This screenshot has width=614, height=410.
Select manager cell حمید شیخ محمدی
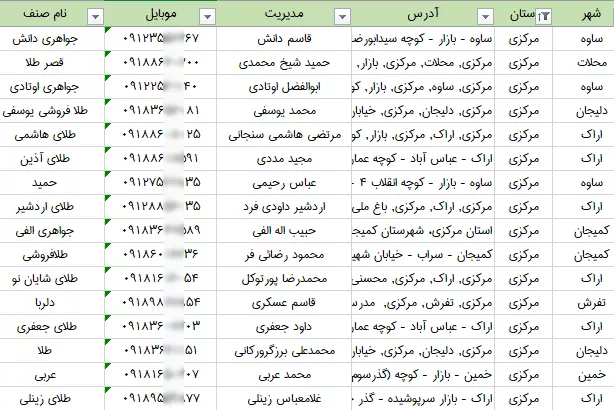tap(284, 63)
